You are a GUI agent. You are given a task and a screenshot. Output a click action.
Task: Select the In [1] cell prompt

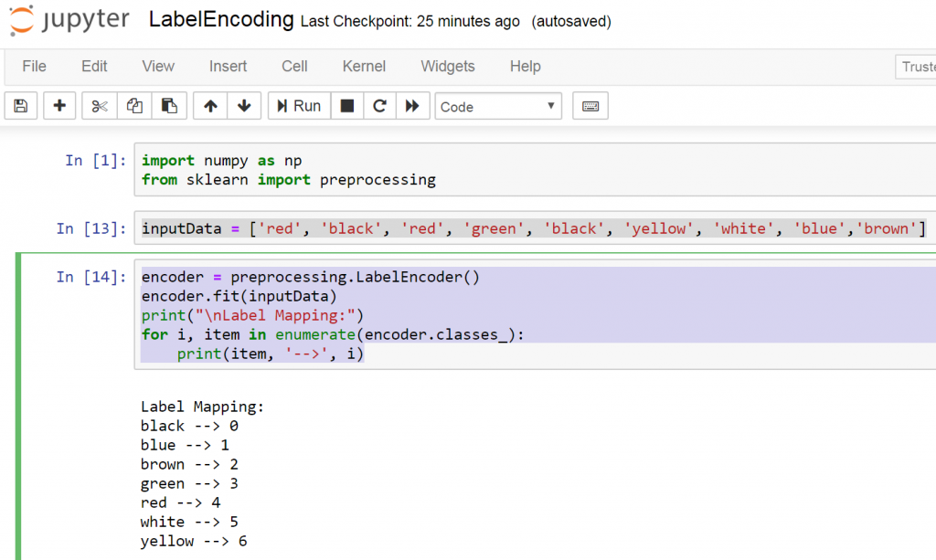(95, 161)
